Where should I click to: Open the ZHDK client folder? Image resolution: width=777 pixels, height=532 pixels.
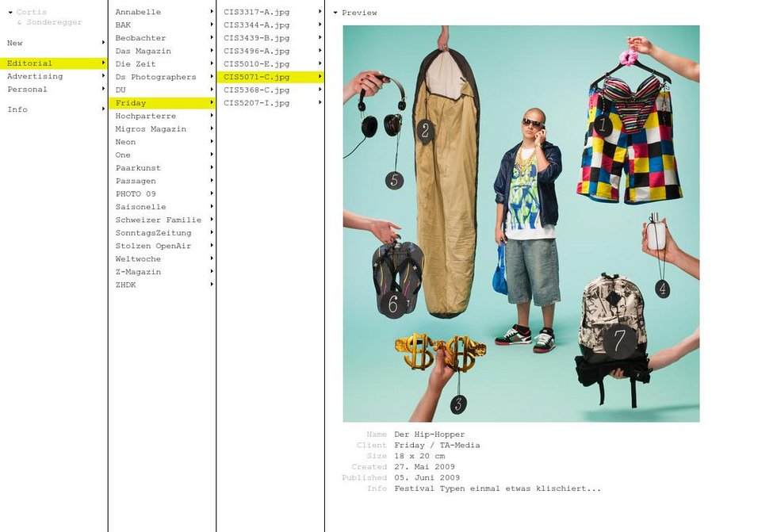point(125,285)
